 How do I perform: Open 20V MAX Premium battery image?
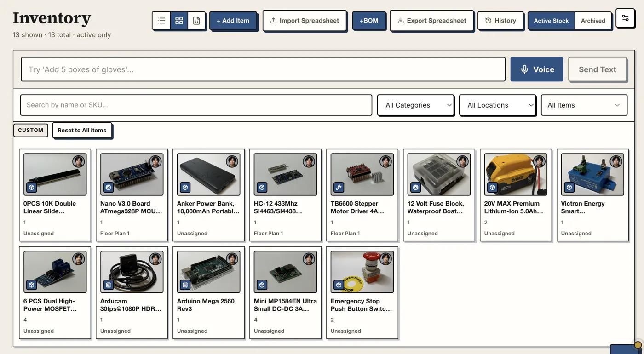pos(516,174)
